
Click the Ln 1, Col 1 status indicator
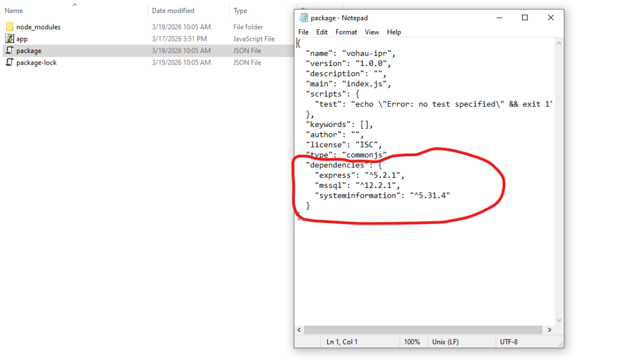click(341, 341)
